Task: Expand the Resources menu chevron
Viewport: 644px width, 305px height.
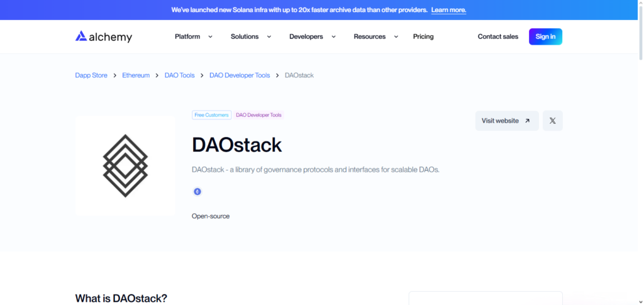Action: tap(396, 36)
